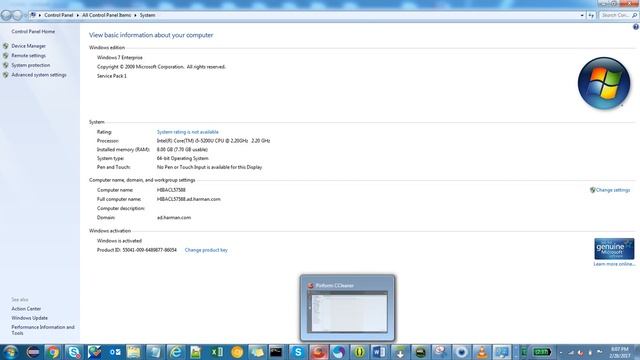Open Microsoft Word from taskbar
Screen dimensions: 640x360
379,352
